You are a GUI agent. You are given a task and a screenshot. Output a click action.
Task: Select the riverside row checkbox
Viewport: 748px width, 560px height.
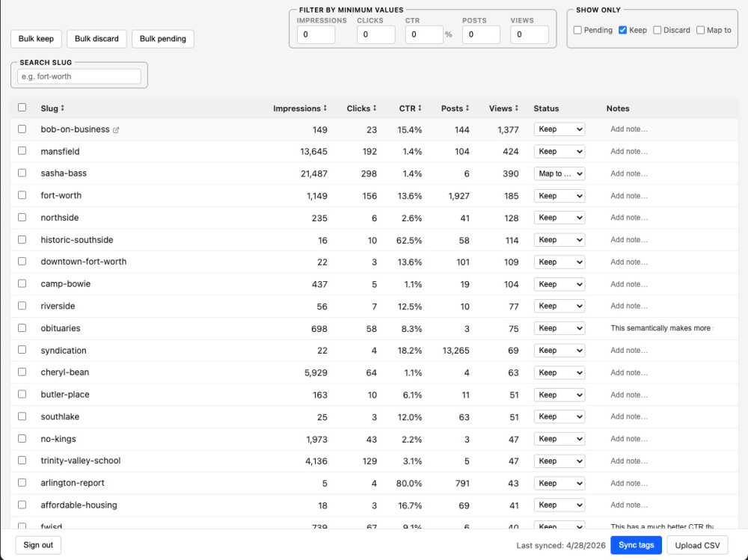[22, 305]
